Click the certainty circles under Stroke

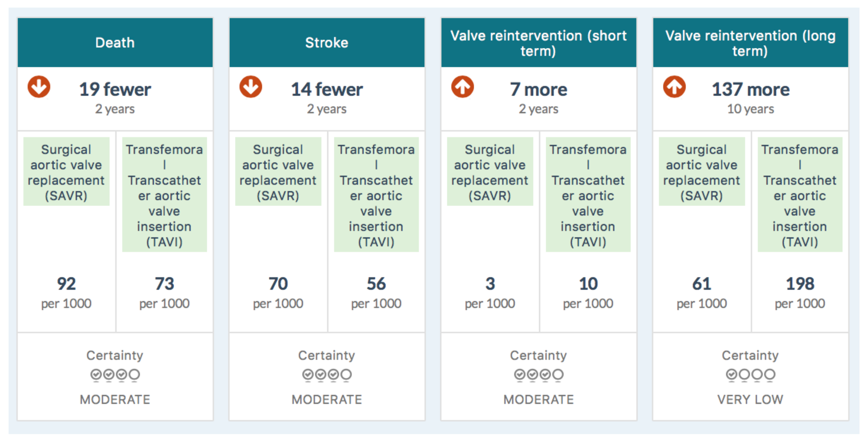(x=327, y=374)
